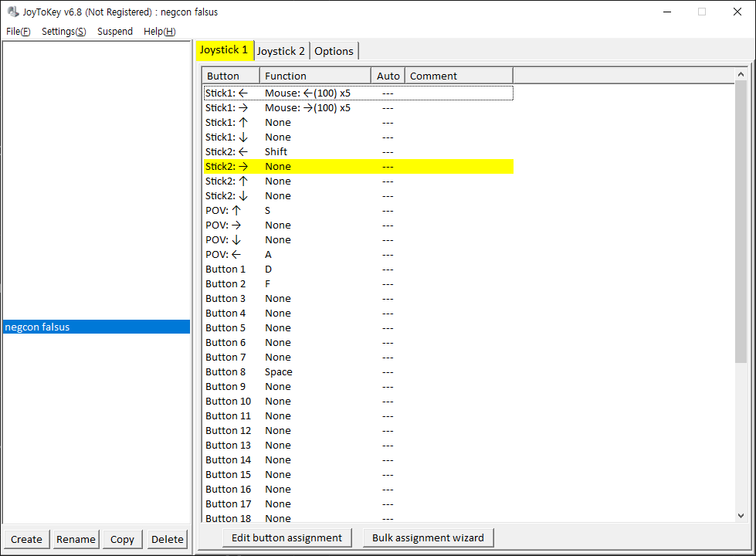Select the Button 4 row
Viewport: 756px width, 556px height.
tap(358, 314)
